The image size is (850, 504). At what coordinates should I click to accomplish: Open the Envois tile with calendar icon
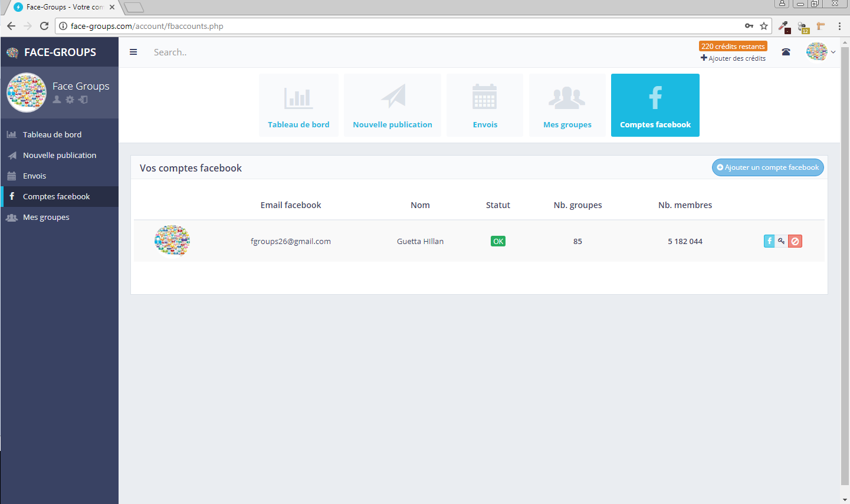click(x=485, y=106)
